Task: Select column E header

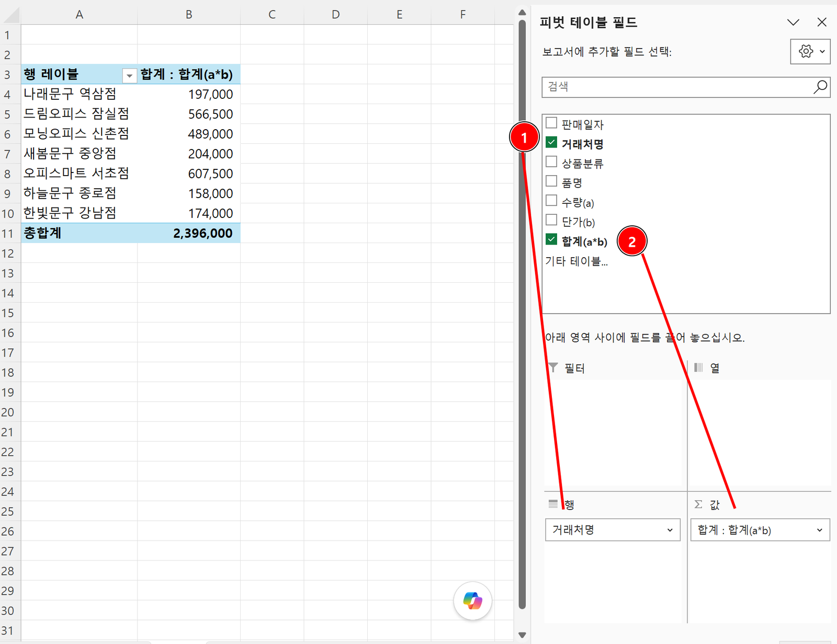Action: [399, 15]
